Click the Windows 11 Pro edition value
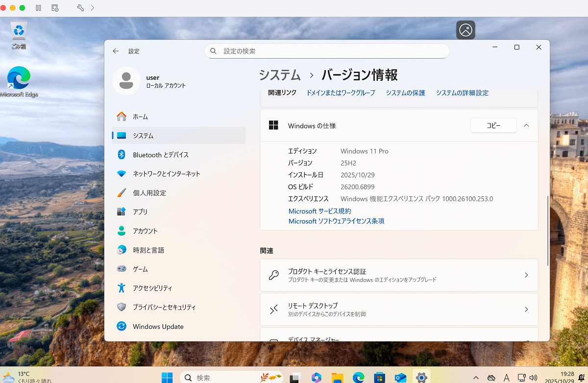Image resolution: width=588 pixels, height=383 pixels. [365, 151]
